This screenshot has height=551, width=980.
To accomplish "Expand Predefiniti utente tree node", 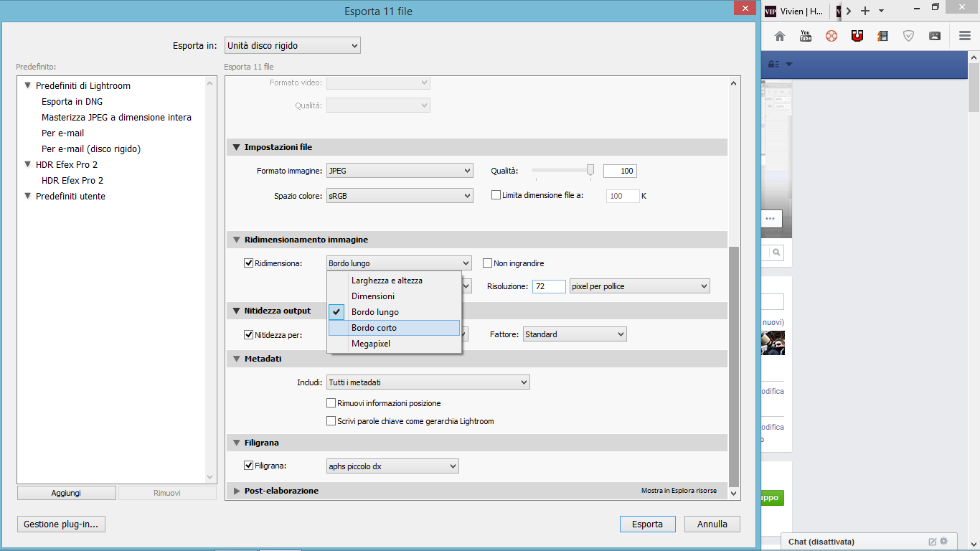I will 28,196.
